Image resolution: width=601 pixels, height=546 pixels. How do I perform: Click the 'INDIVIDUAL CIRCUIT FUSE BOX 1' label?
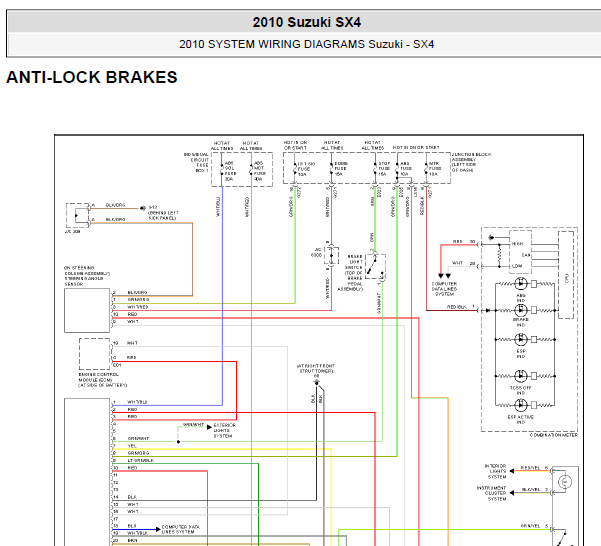[x=196, y=162]
